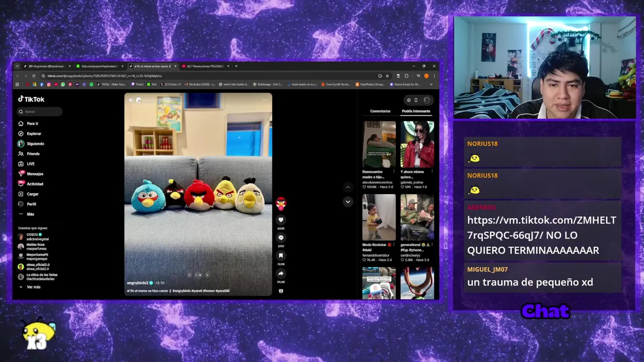The image size is (644, 362).
Task: Click the Buscar search field
Action: 39,112
